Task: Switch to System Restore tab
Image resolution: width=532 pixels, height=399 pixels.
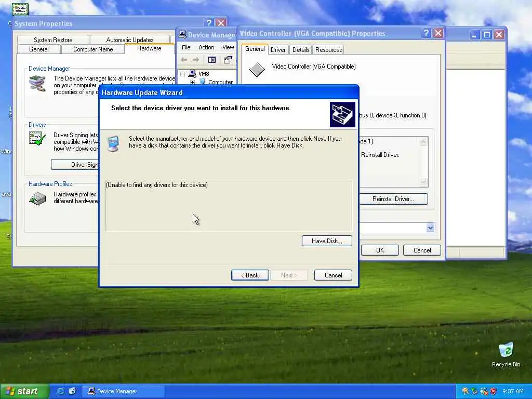Action: [x=53, y=39]
